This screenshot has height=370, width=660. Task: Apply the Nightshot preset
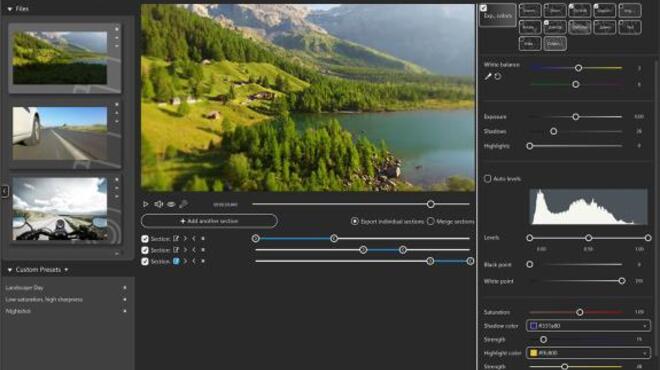(18, 311)
